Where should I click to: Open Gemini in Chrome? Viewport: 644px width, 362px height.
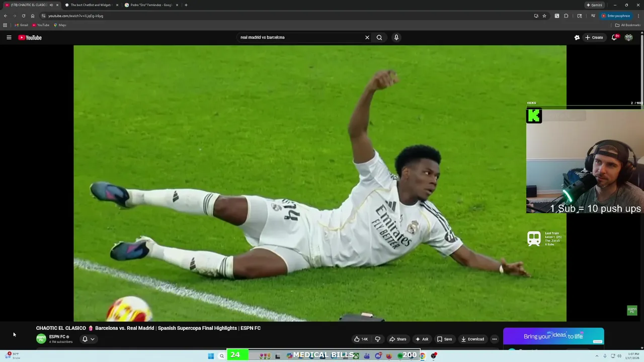[x=594, y=5]
